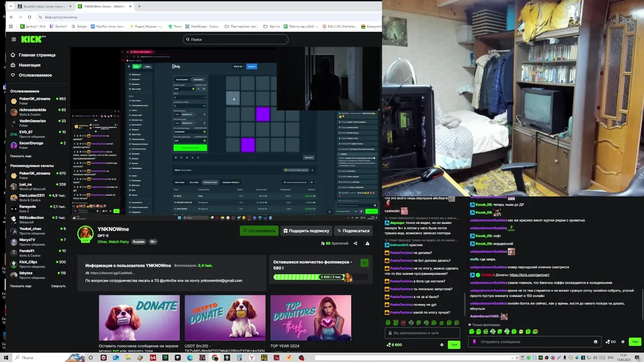Click the green heart button in the followers goal

pyautogui.click(x=364, y=263)
